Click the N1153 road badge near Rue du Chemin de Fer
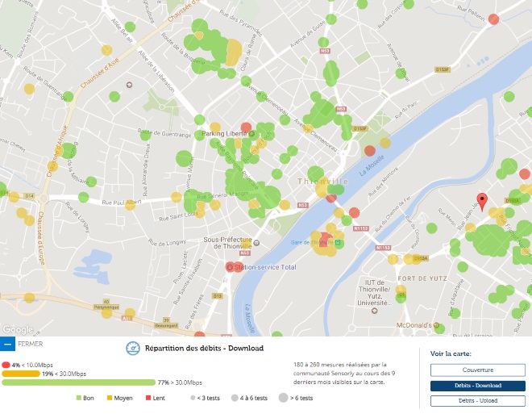This screenshot has height=418, width=532. click(361, 228)
